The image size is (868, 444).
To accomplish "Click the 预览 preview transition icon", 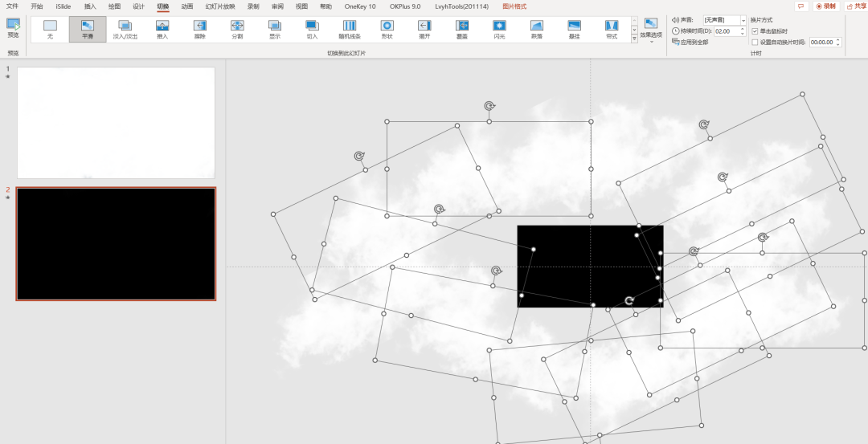I will click(13, 28).
